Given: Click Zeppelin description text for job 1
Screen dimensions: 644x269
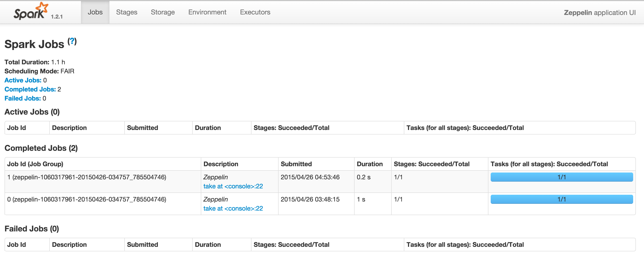Looking at the screenshot, I should [215, 177].
